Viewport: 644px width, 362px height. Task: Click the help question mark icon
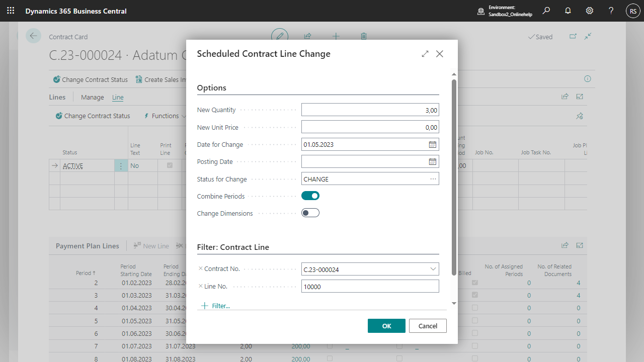click(x=611, y=11)
